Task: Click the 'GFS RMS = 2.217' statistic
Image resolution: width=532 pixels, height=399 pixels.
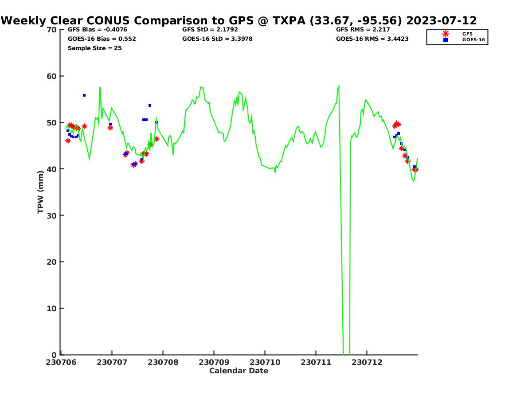Action: coord(363,30)
